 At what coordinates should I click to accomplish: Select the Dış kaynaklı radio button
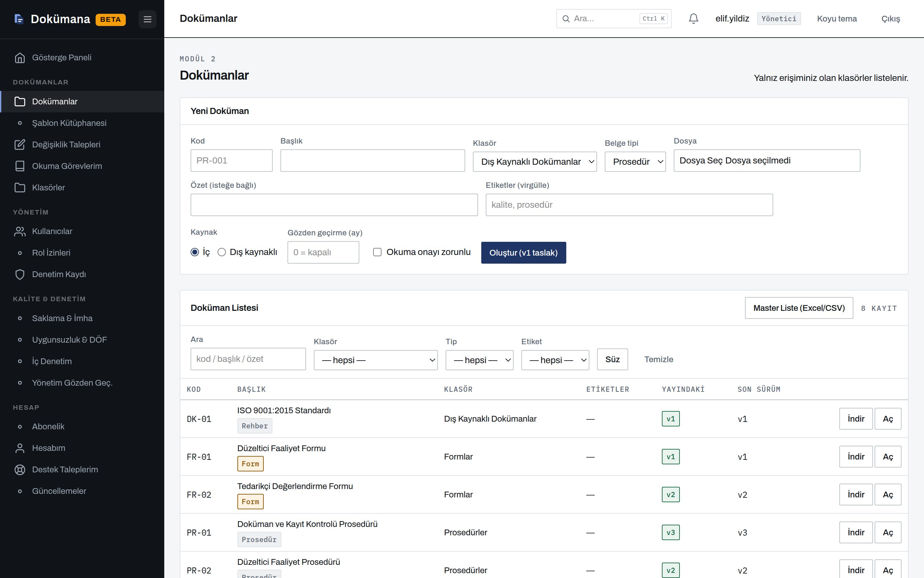click(x=221, y=252)
